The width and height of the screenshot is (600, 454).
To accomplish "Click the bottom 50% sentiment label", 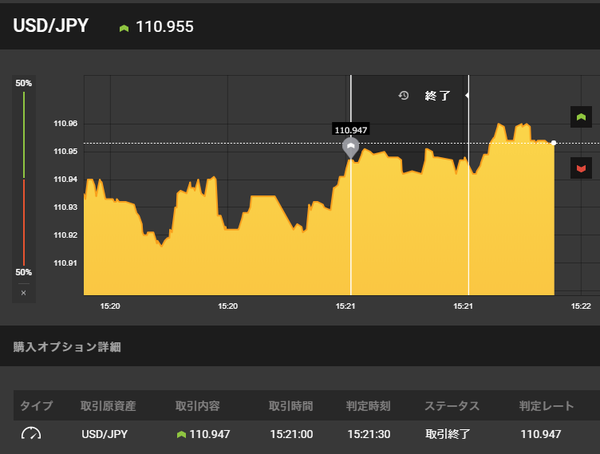I will [x=23, y=272].
